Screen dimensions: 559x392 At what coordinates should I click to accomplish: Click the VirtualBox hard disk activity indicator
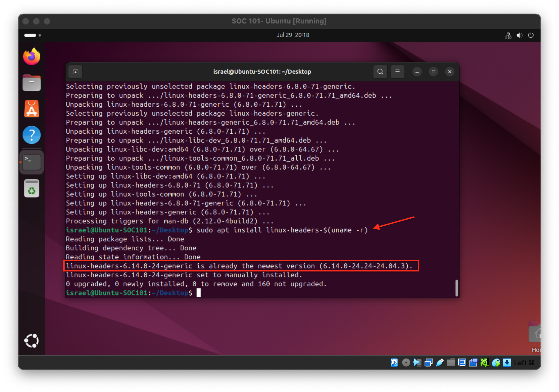point(394,363)
